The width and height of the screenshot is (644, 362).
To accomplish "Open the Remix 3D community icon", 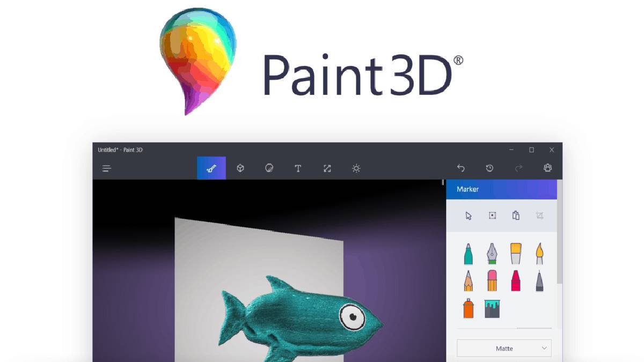I will coord(547,168).
